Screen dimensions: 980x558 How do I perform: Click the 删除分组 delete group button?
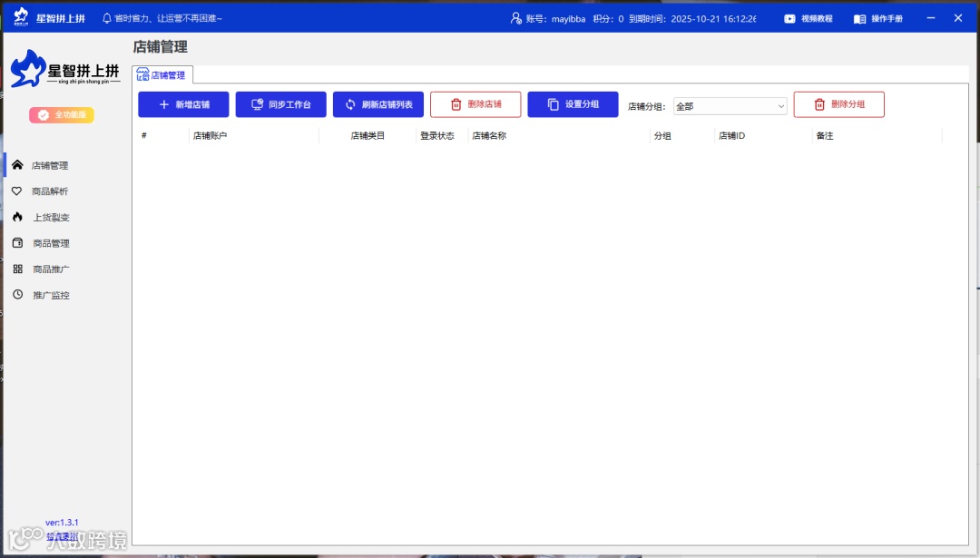click(838, 104)
